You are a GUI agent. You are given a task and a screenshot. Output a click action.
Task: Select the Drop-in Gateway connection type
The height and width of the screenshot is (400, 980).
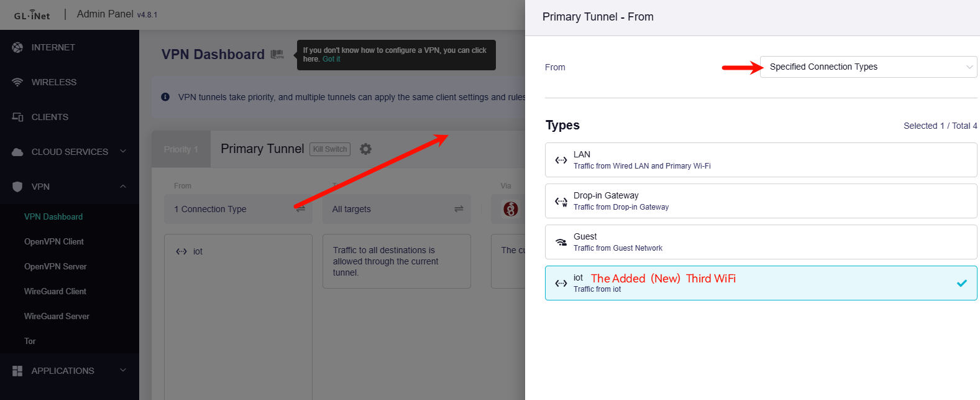[x=761, y=201]
